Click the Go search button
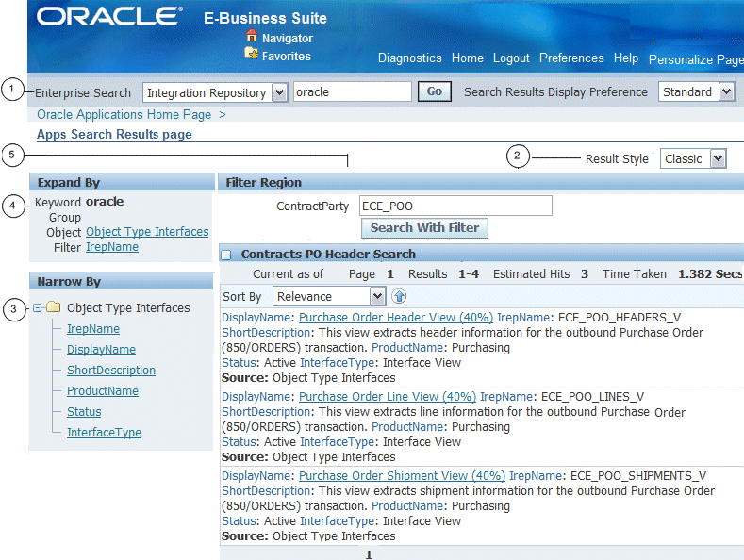This screenshot has height=560, width=744. tap(434, 91)
